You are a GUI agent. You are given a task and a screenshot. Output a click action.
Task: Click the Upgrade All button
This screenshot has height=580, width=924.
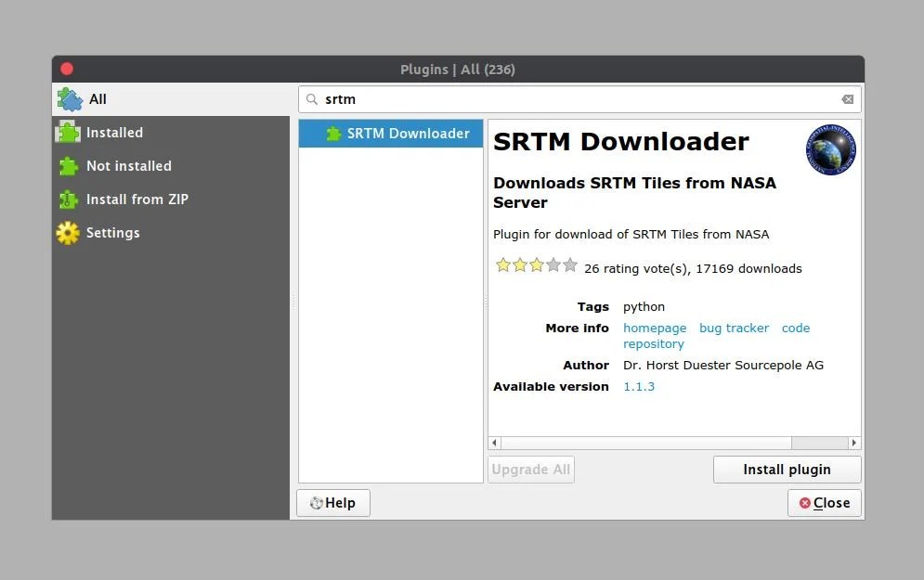[530, 469]
